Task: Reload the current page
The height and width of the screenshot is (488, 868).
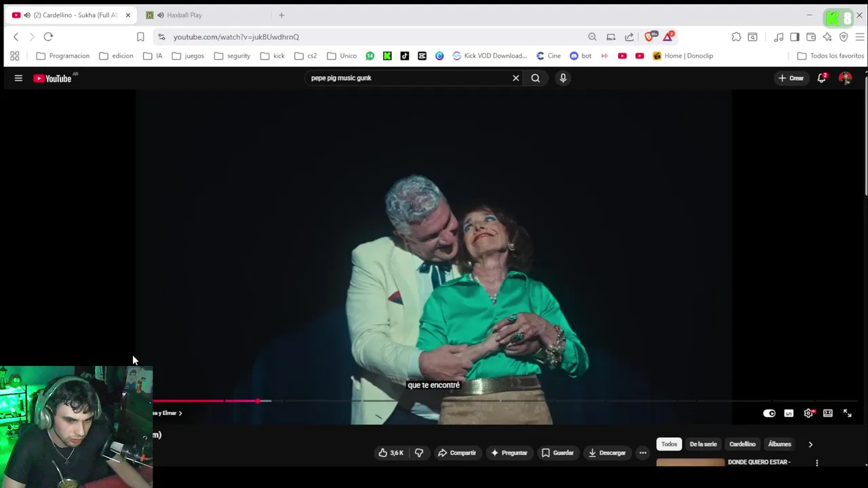Action: (x=48, y=37)
